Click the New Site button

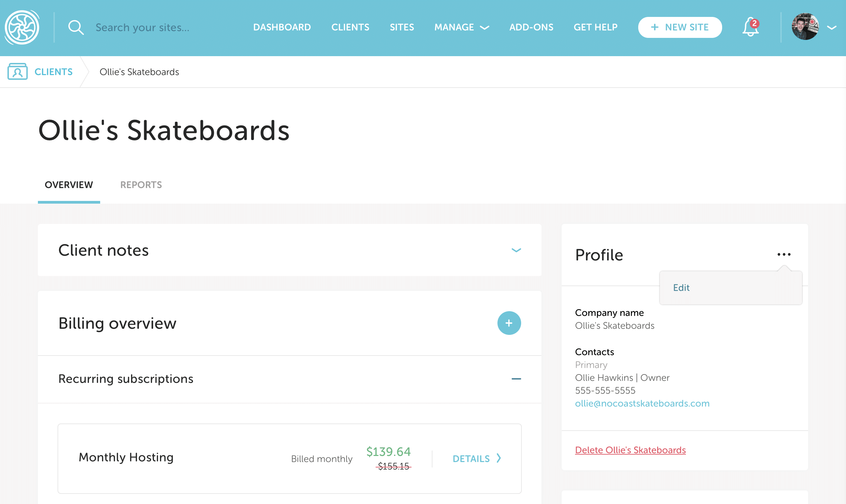click(x=680, y=27)
